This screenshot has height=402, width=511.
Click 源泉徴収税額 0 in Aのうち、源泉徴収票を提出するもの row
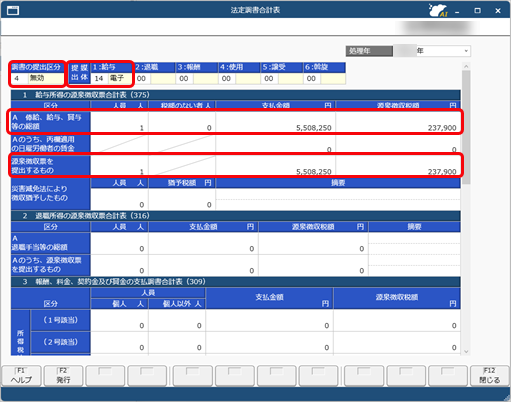pos(313,265)
